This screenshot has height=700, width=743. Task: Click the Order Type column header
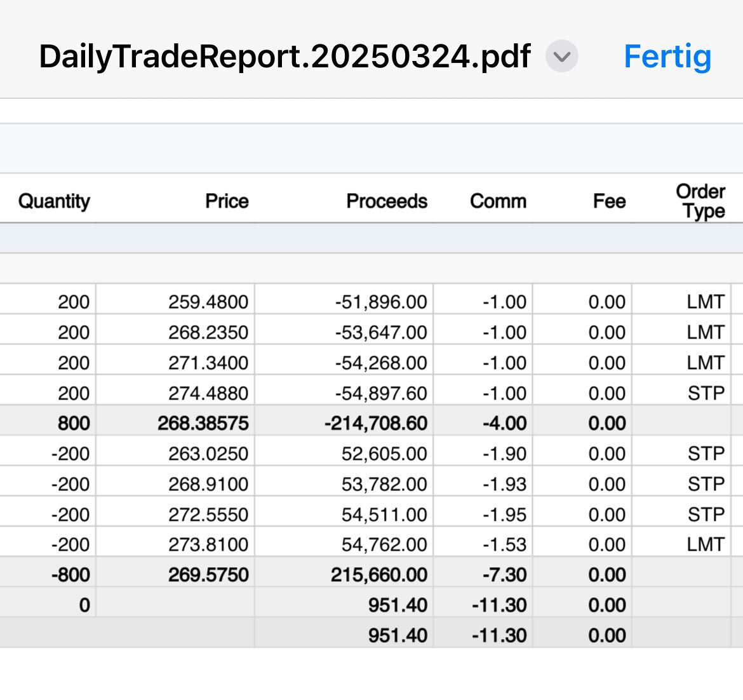tap(700, 201)
